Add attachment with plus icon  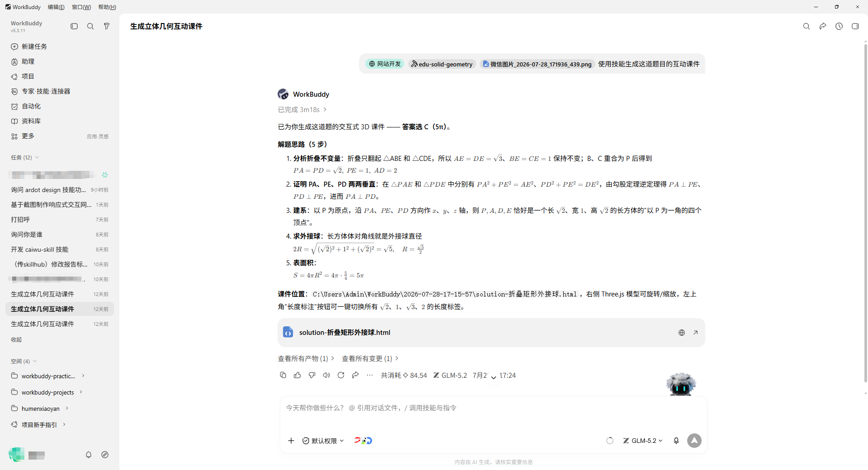click(291, 441)
